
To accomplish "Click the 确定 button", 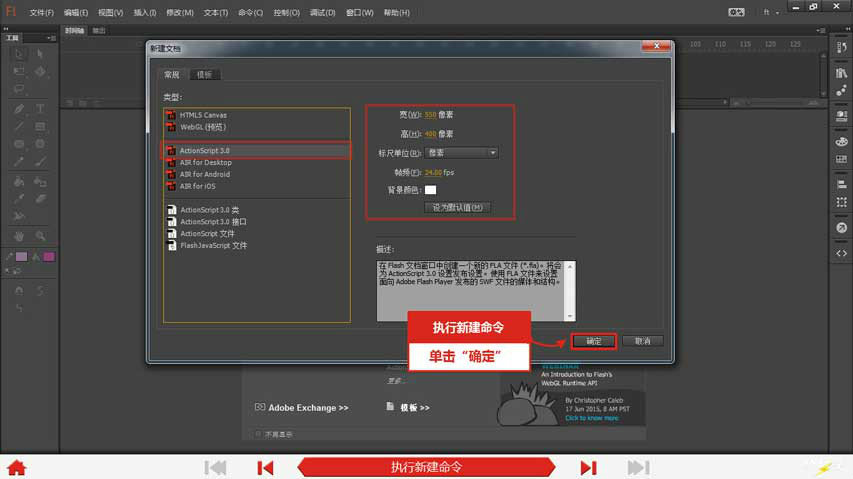I will click(x=594, y=341).
